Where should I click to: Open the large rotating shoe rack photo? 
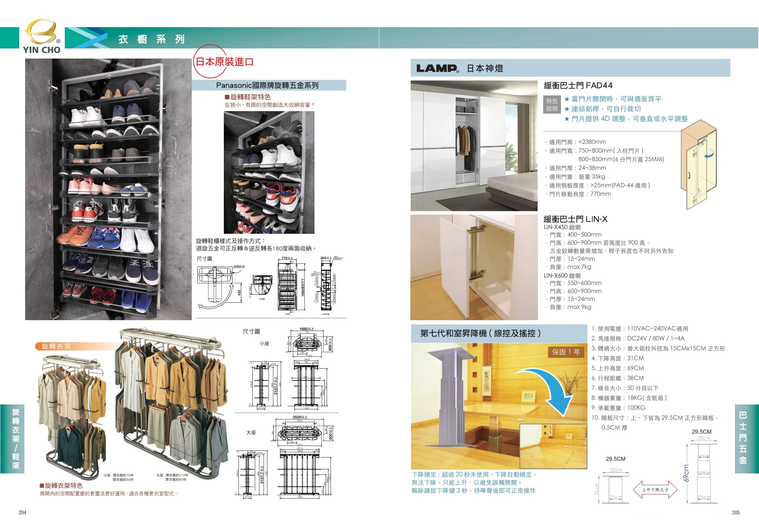pos(108,189)
